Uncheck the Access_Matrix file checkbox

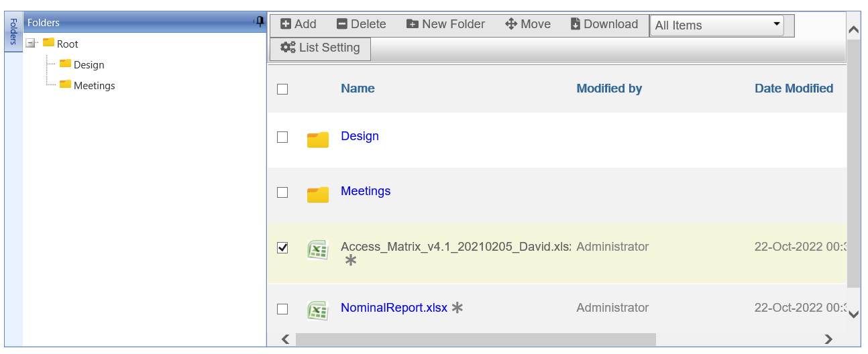pos(282,248)
